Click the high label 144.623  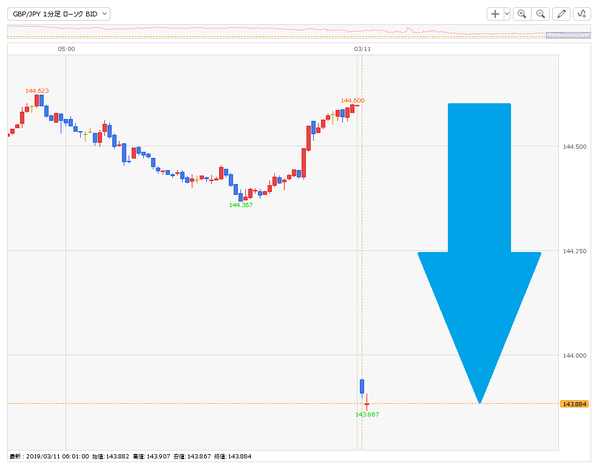37,91
